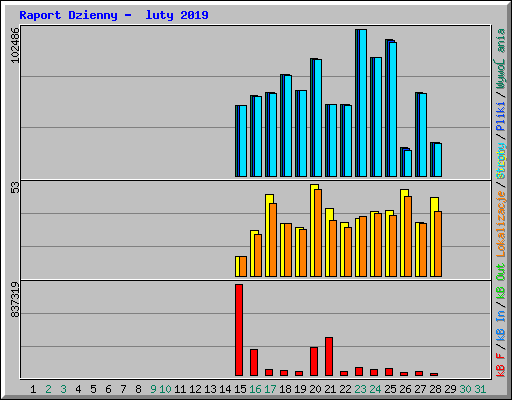The height and width of the screenshot is (400, 512).
Task: Click the orange bar for day 17
Action: (273, 240)
